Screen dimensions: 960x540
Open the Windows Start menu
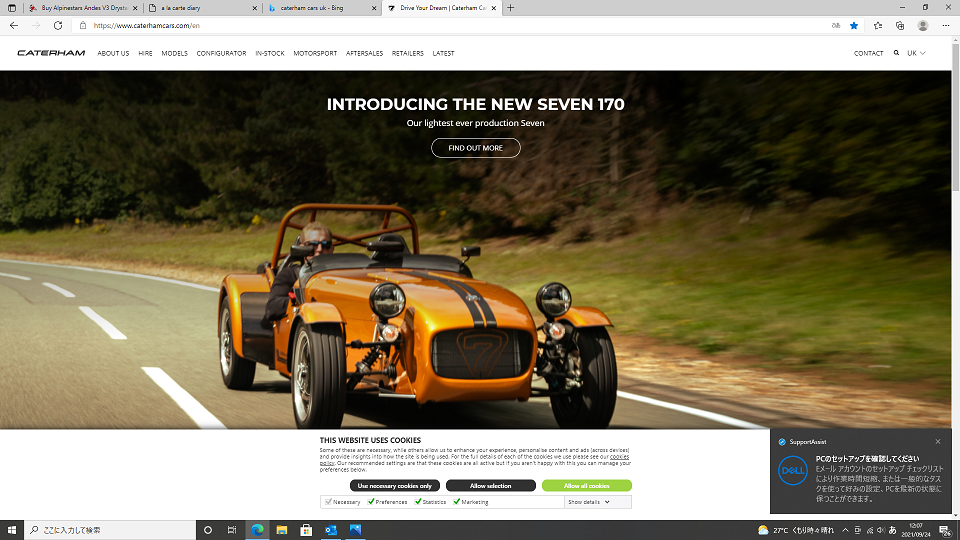12,530
